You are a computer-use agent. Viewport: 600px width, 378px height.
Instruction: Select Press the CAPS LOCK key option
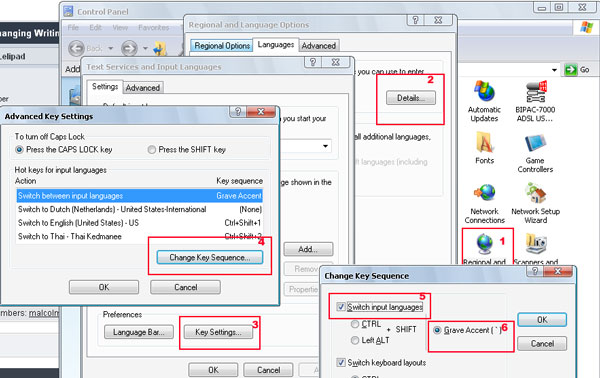pos(19,150)
